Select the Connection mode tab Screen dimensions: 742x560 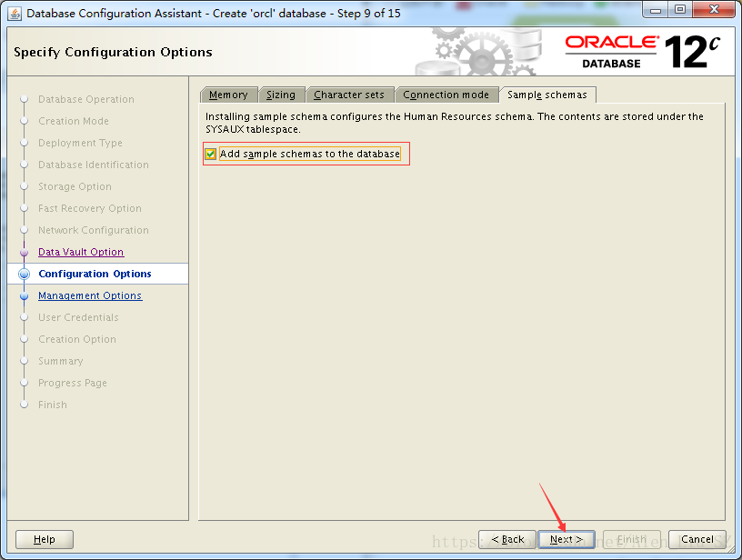(446, 95)
